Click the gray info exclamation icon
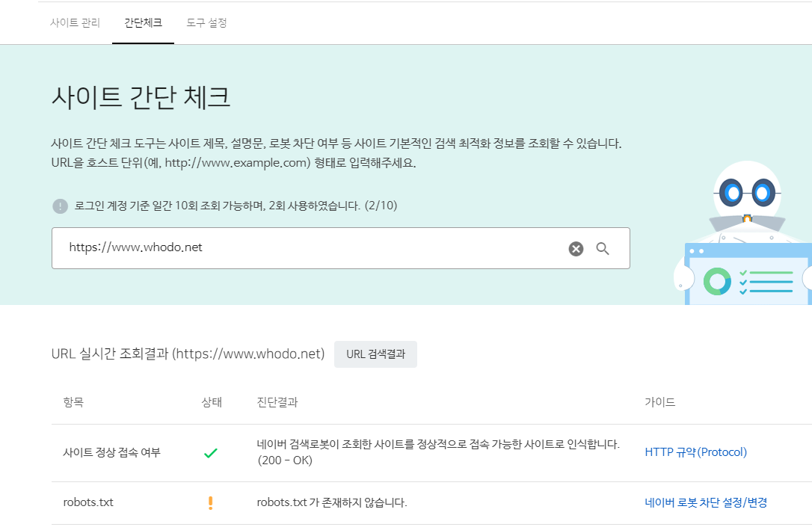Screen dimensions: 812x530 pos(60,206)
